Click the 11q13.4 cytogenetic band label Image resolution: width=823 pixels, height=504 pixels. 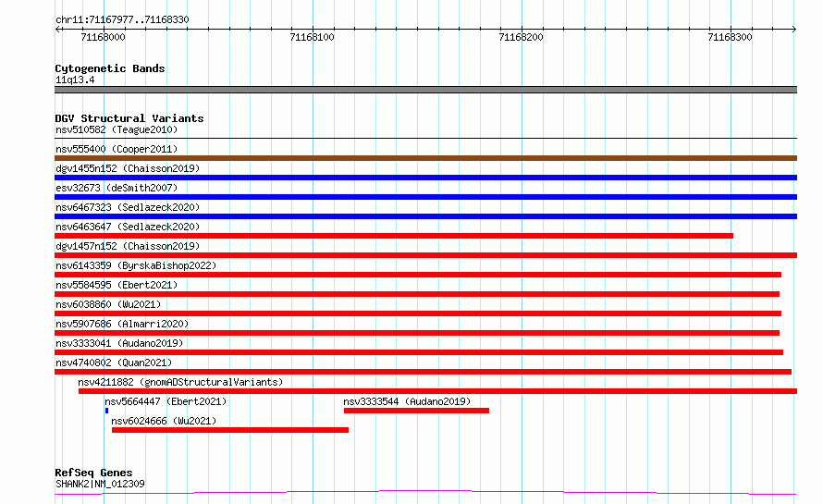click(75, 80)
